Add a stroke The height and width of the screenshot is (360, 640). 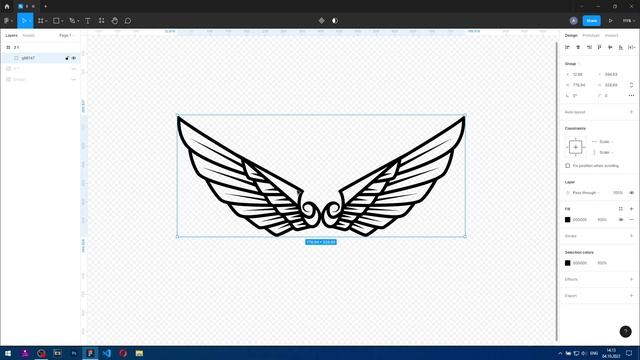pos(631,236)
